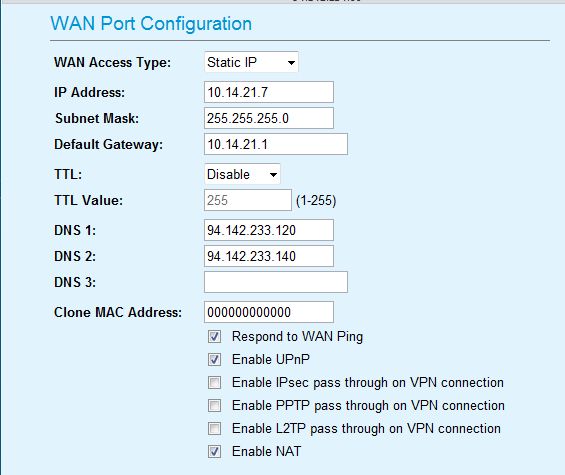
Task: Click the Subnet Mask input field
Action: (x=269, y=118)
